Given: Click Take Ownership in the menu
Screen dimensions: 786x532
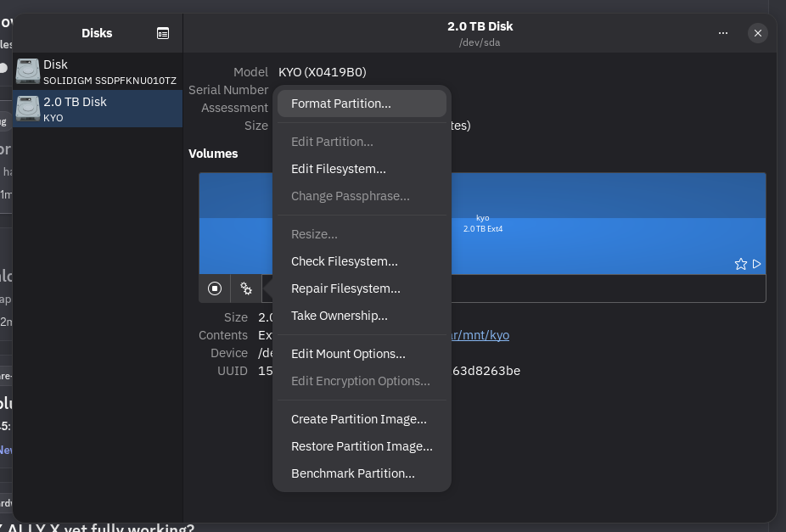Looking at the screenshot, I should (x=339, y=316).
